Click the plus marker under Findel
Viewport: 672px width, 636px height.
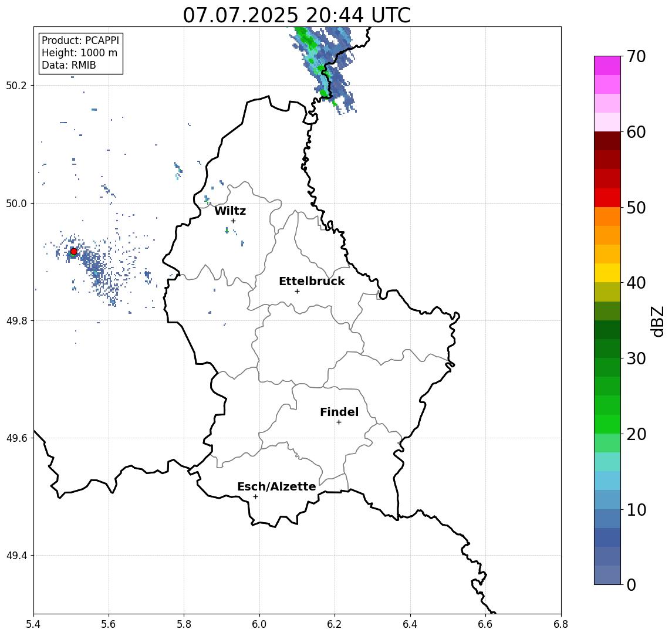[x=339, y=422]
